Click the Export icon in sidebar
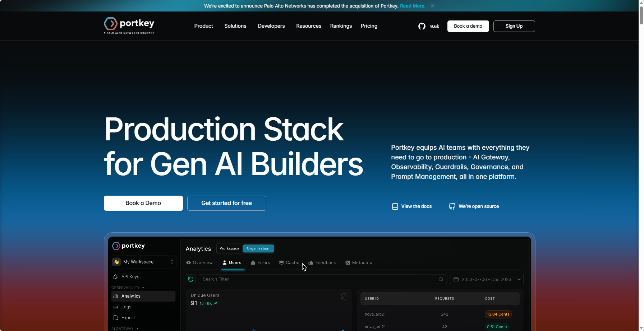 115,318
